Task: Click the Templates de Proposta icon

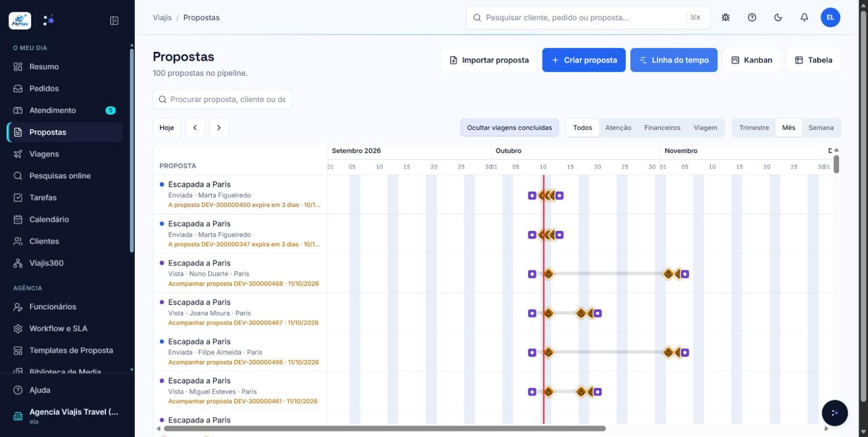Action: click(18, 350)
